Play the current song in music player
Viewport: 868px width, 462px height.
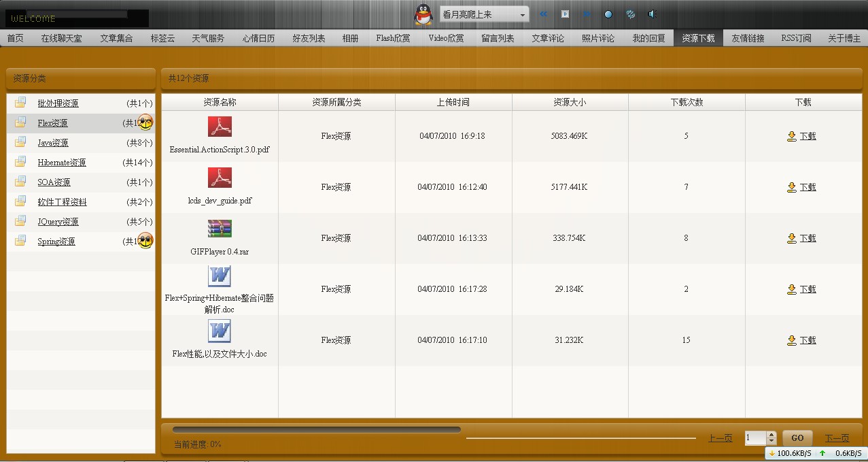565,14
